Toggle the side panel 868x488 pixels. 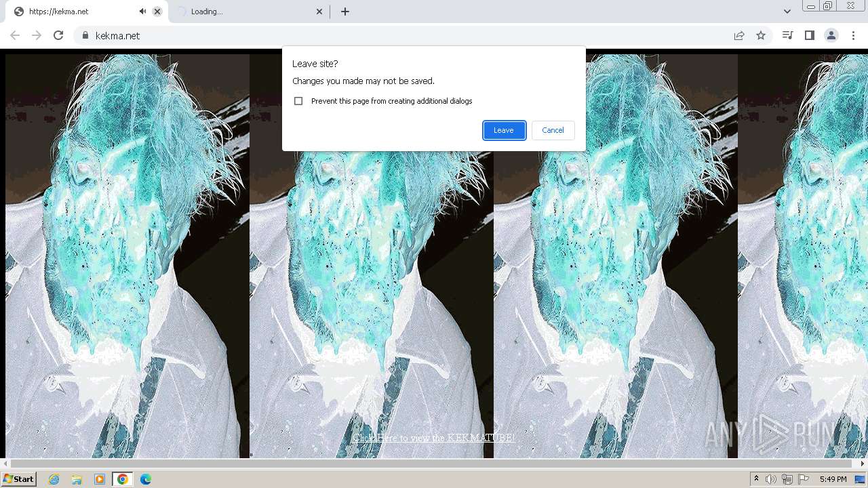click(x=809, y=35)
